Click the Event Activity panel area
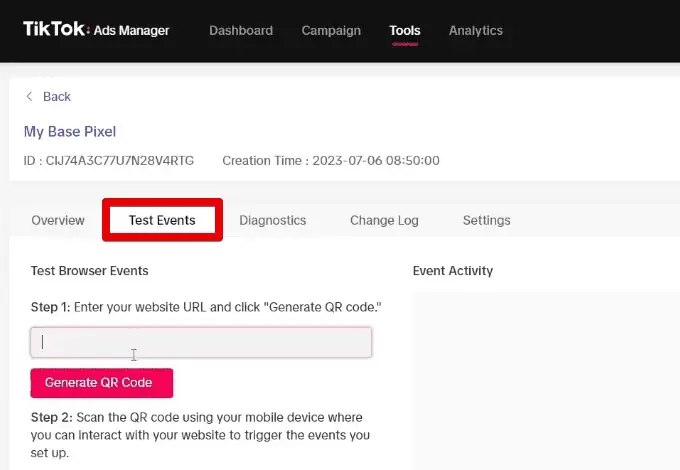680x470 pixels. click(x=545, y=380)
